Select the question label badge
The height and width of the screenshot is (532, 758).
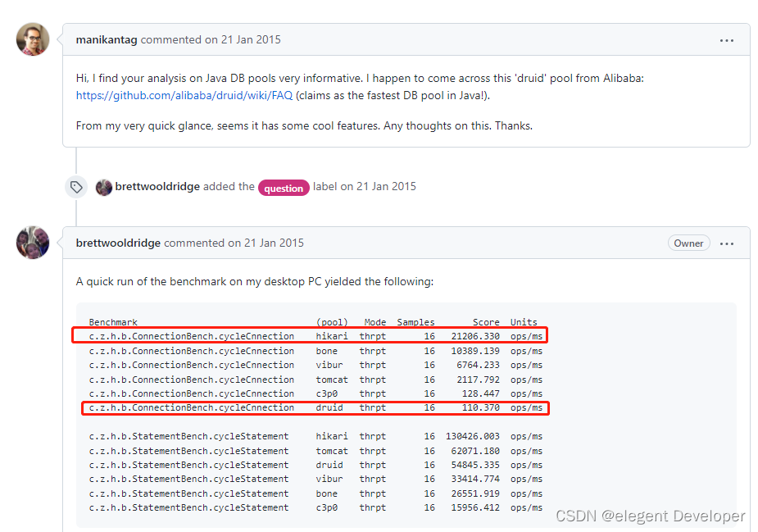284,188
